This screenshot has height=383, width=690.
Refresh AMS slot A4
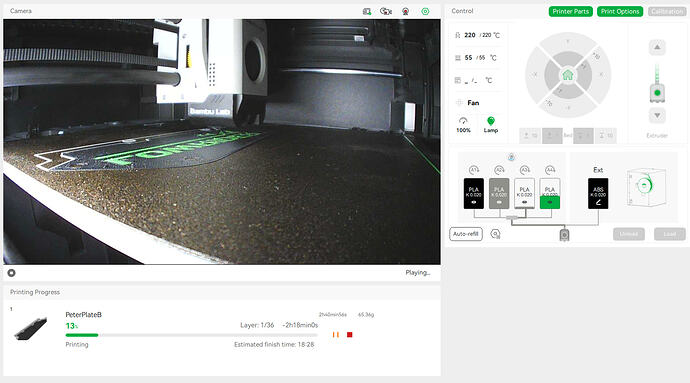550,170
